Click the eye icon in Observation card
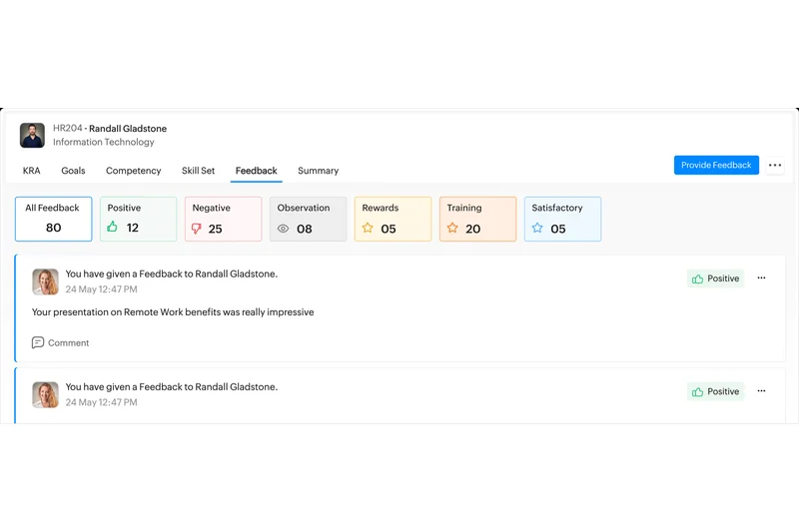 tap(283, 229)
